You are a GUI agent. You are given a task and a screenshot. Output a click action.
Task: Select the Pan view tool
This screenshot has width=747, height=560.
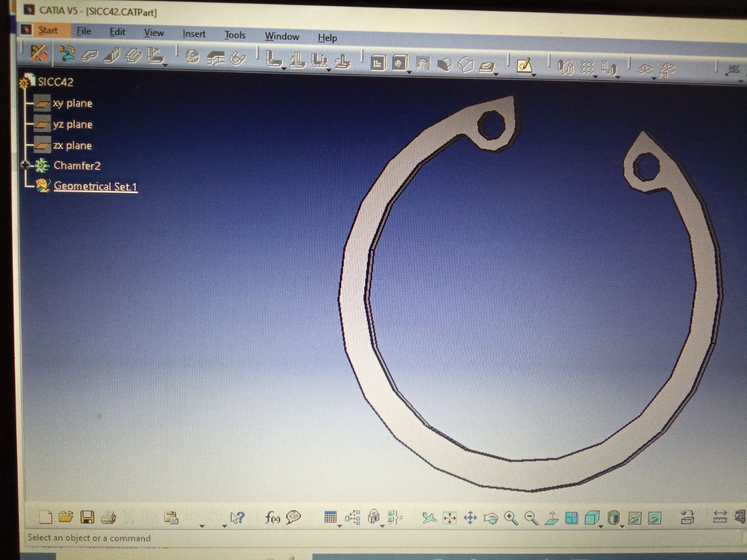(470, 518)
